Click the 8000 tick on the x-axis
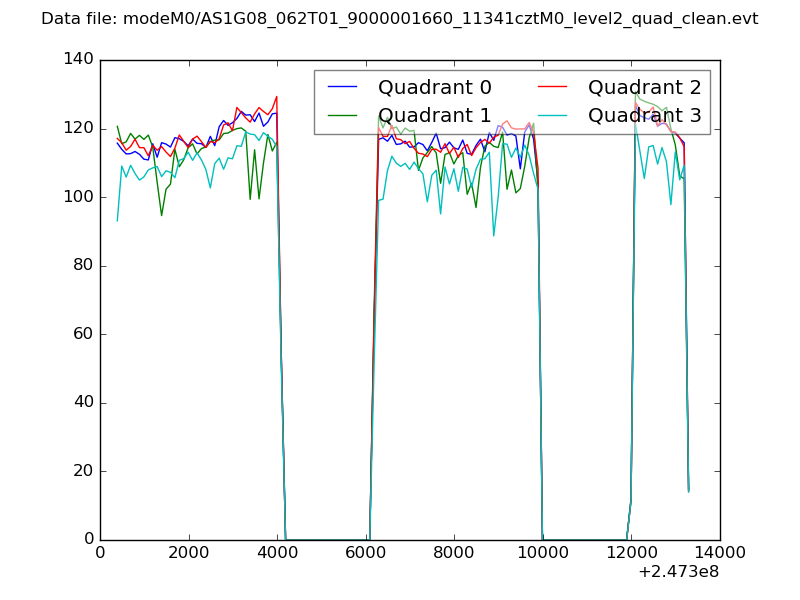This screenshot has height=600, width=800. pos(454,552)
